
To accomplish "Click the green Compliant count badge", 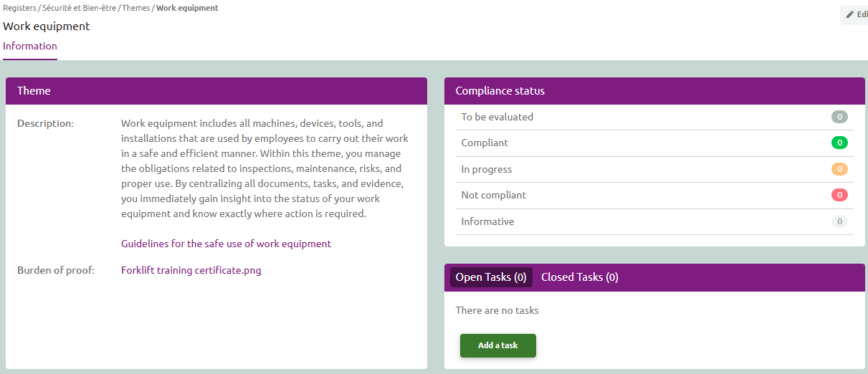I will click(839, 143).
